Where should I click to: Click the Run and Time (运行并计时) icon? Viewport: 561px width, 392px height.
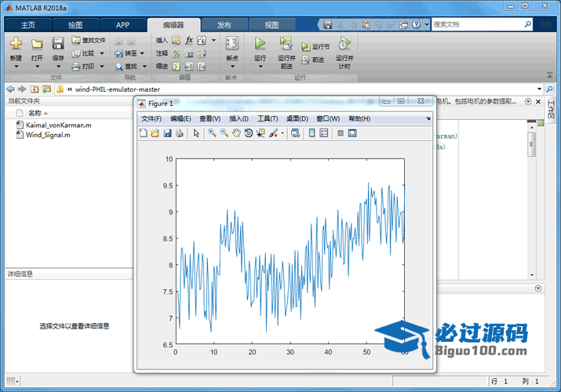point(344,45)
